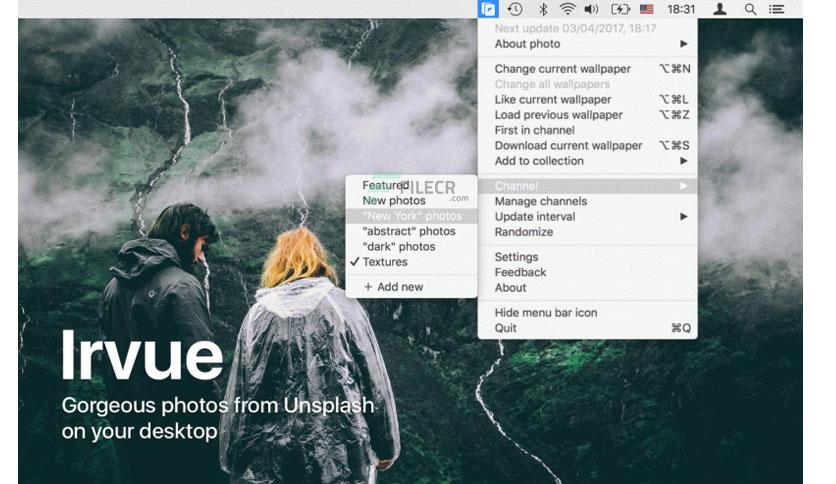Click the user account icon

(x=720, y=9)
